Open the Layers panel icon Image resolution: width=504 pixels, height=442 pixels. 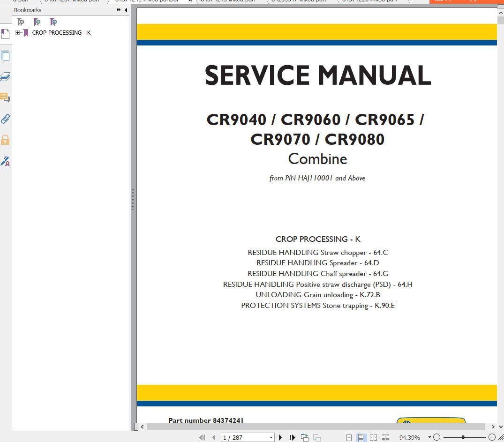(6, 76)
